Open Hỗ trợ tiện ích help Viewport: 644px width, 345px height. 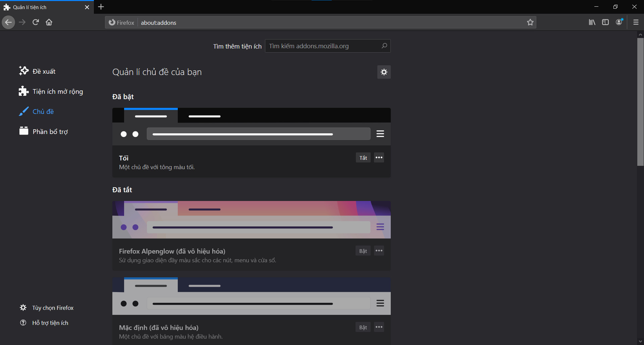(x=50, y=323)
